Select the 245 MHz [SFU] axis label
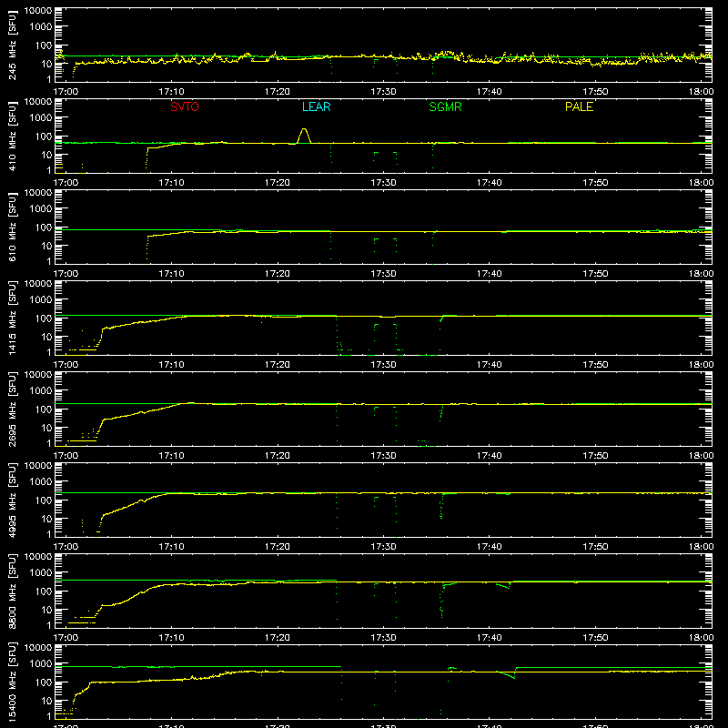The width and height of the screenshot is (728, 728). [12, 45]
